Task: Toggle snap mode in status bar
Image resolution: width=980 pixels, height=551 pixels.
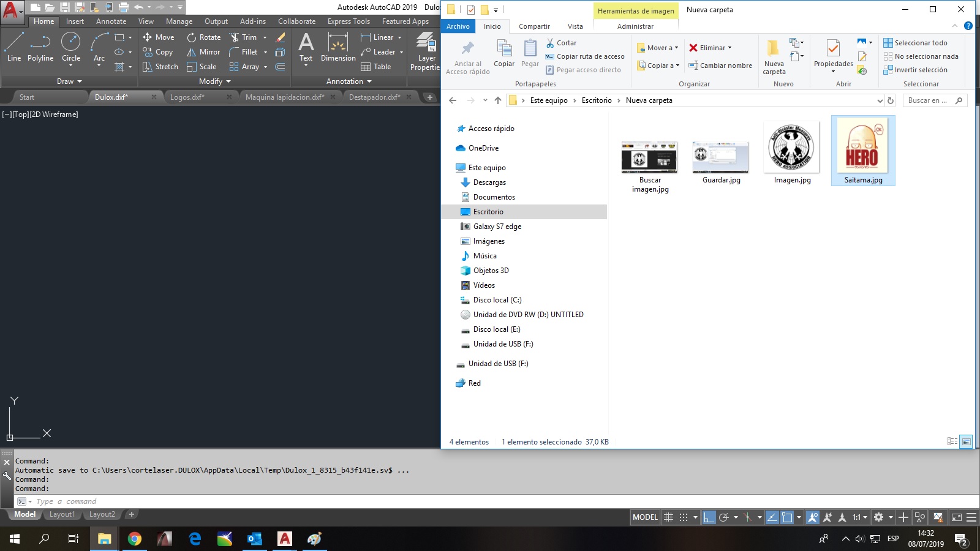Action: [684, 517]
